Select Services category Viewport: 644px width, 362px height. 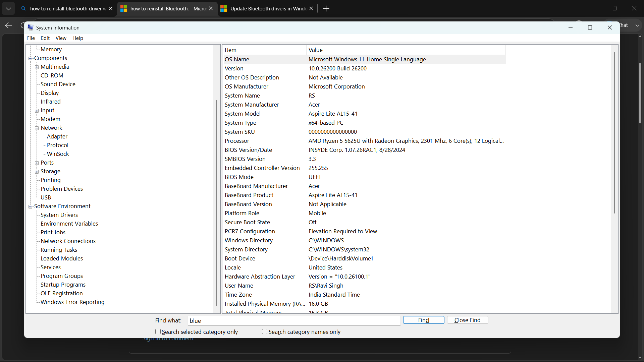tap(51, 267)
